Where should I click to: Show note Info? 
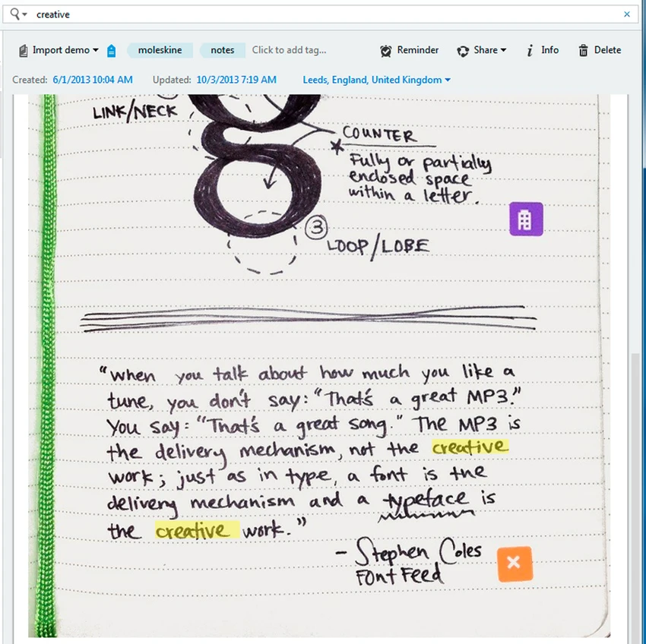543,50
